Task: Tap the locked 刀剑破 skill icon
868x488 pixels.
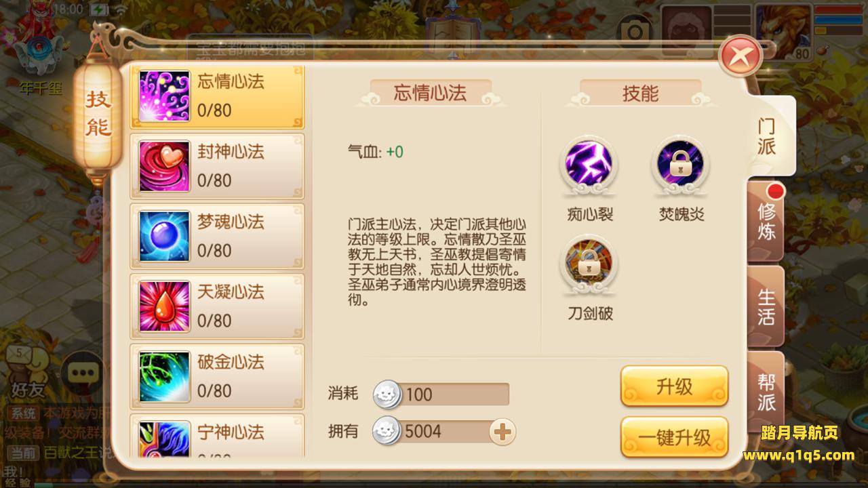Action: point(589,263)
